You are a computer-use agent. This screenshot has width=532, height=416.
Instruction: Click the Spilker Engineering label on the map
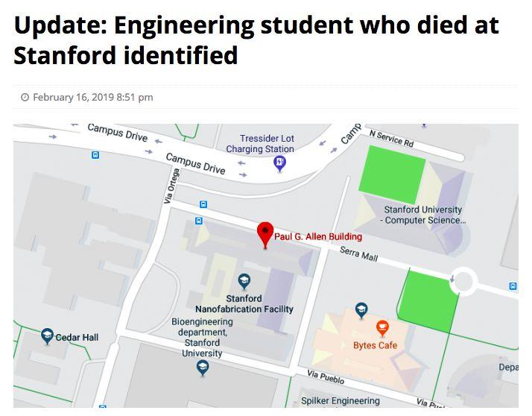(x=341, y=401)
